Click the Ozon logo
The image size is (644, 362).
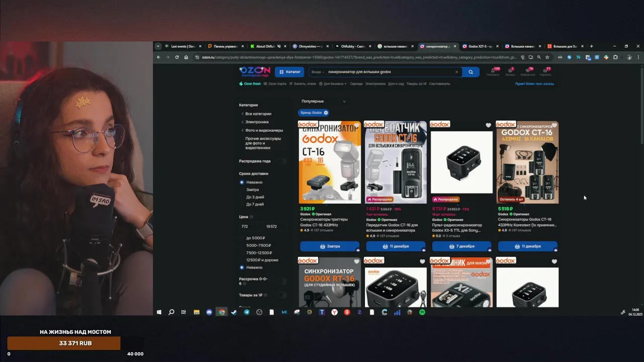coord(255,71)
